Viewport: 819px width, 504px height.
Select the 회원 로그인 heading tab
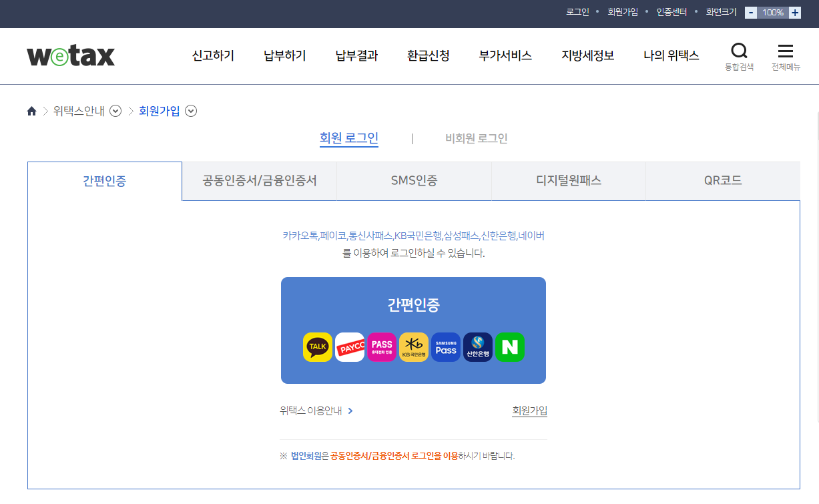(349, 138)
